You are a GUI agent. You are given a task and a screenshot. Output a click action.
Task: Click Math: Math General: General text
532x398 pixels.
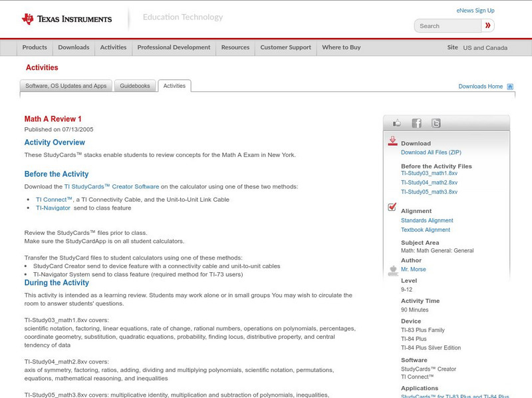click(438, 251)
